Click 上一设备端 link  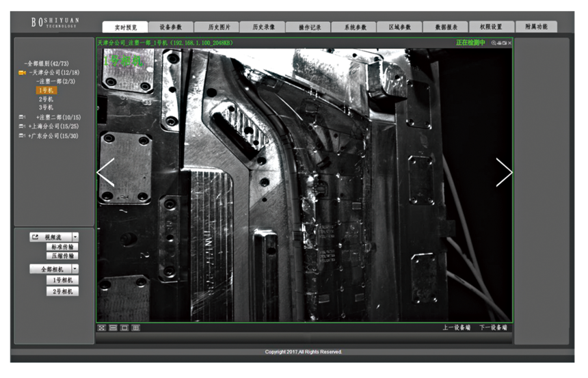[x=456, y=327]
